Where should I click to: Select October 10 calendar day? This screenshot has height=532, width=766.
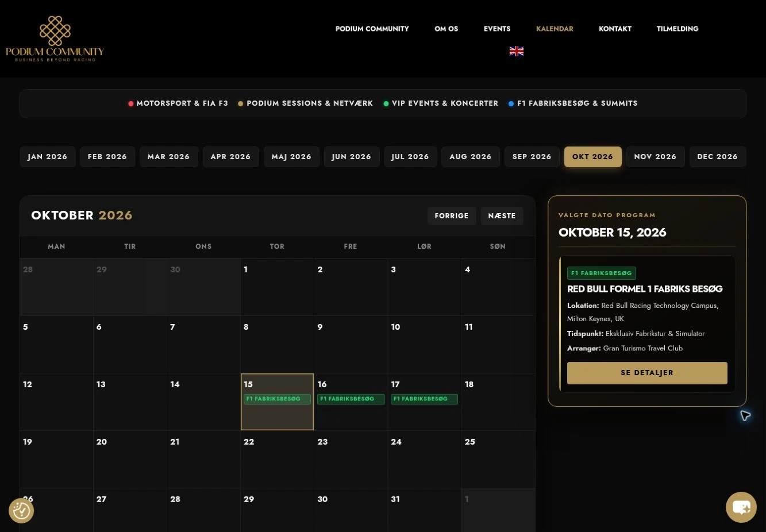[424, 344]
